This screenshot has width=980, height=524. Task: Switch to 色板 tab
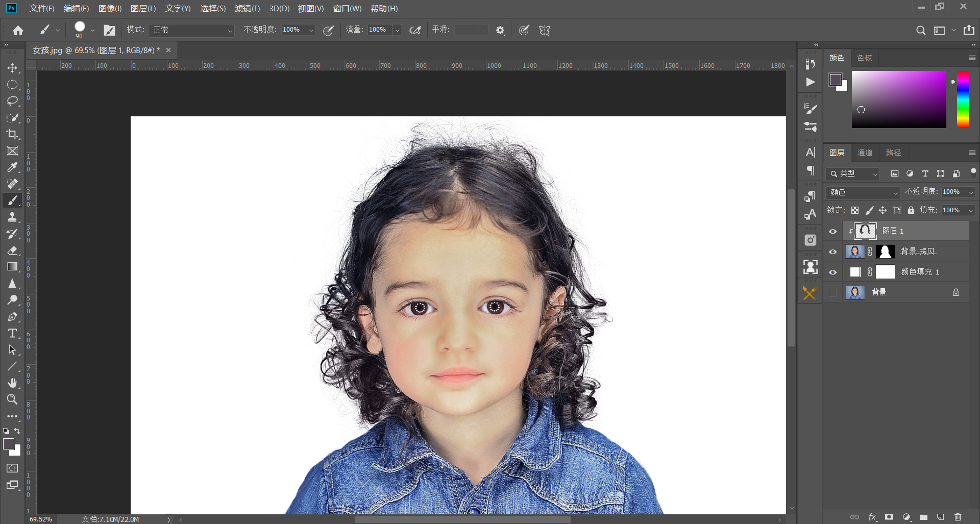click(x=864, y=58)
